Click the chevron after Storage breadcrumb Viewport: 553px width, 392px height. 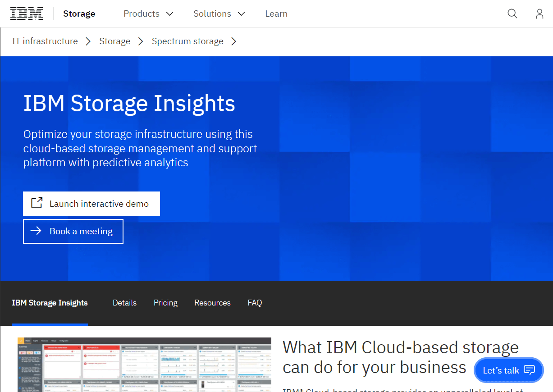(141, 41)
